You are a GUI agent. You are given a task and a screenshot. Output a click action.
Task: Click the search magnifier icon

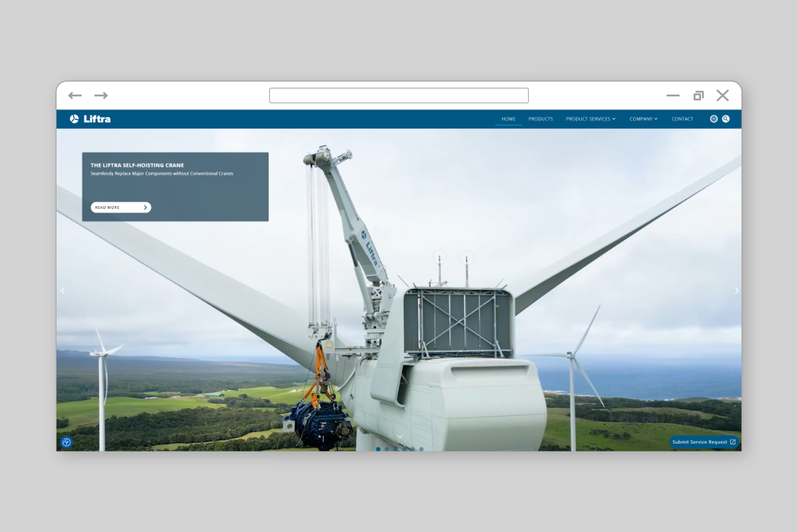coord(726,119)
